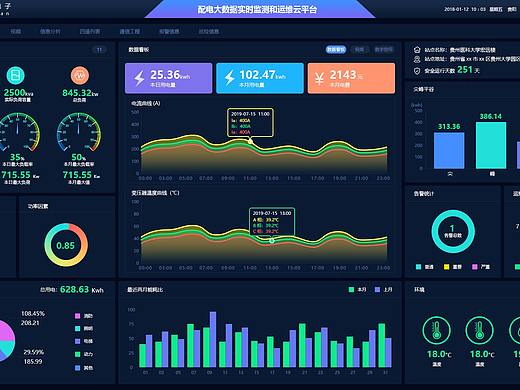Click the '29.59%' pie label

[x=34, y=352]
